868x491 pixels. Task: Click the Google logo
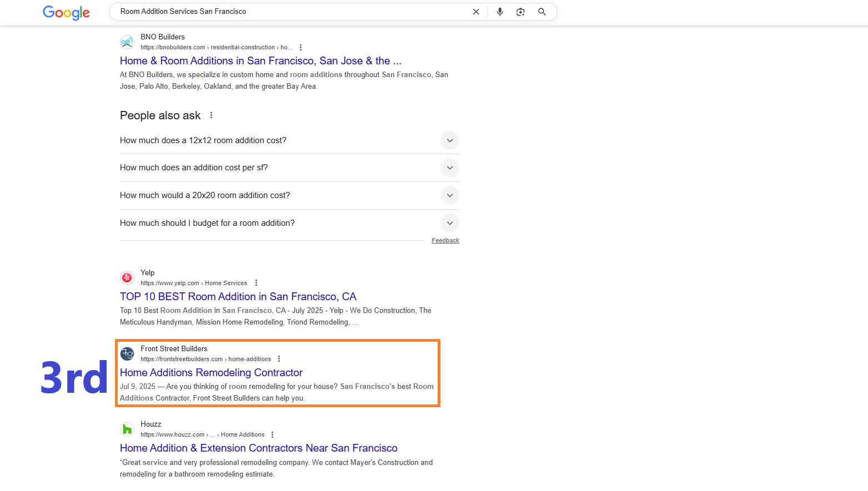tap(66, 12)
